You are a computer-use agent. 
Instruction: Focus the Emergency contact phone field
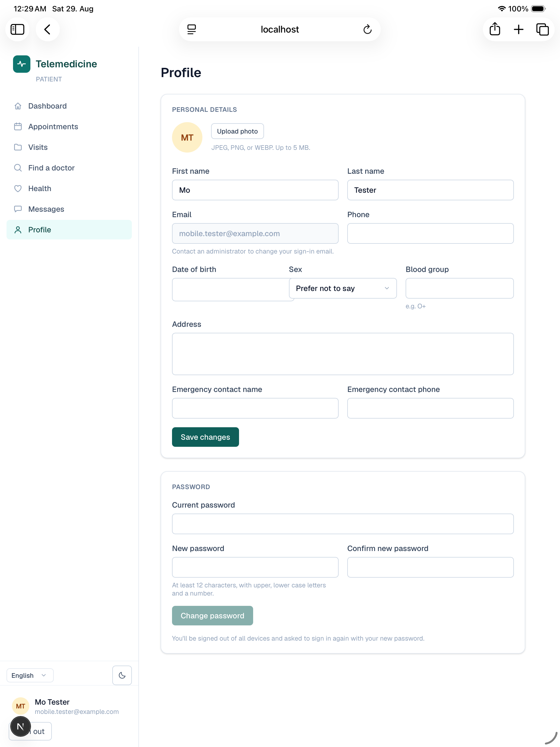[x=430, y=408]
